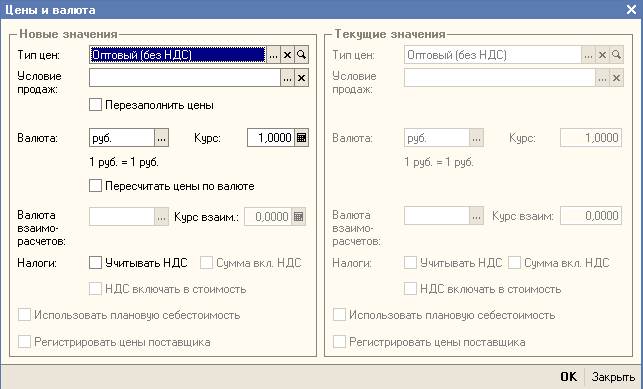Click the Закрыть button
The width and height of the screenshot is (643, 389).
pyautogui.click(x=613, y=376)
